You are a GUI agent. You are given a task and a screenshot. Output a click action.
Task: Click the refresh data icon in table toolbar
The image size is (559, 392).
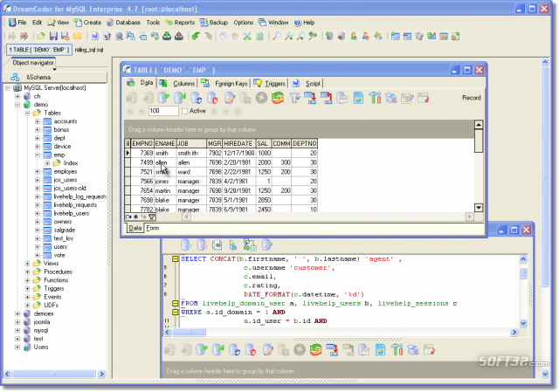click(x=278, y=98)
